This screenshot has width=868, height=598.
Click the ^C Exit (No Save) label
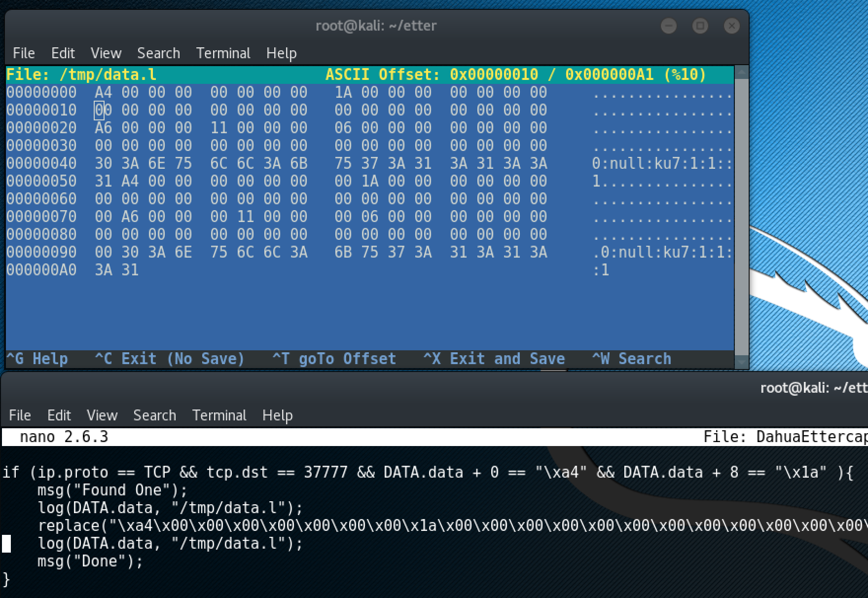click(x=170, y=359)
